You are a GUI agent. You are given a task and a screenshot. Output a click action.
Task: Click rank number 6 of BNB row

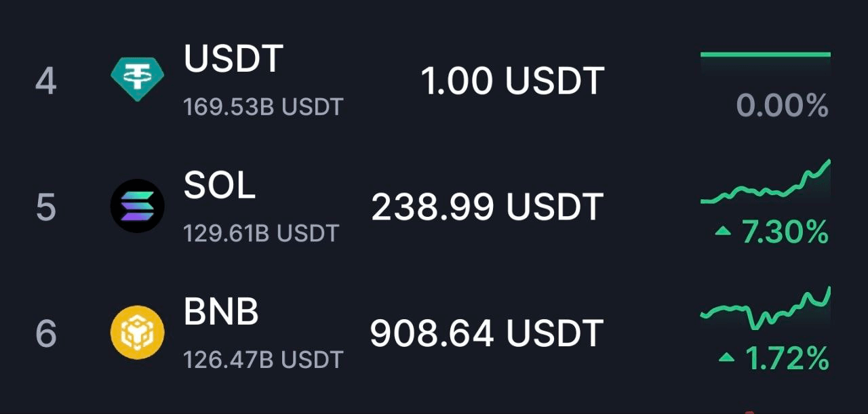point(45,333)
